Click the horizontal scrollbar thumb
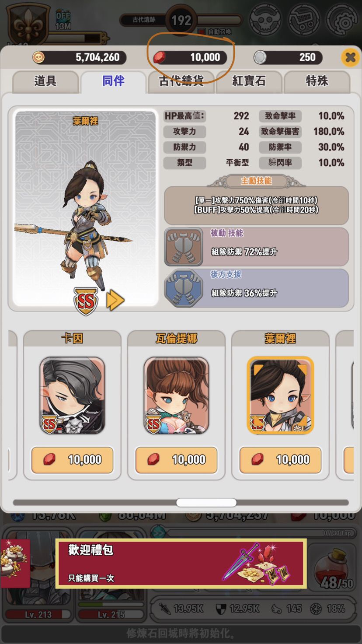The image size is (362, 644). [x=206, y=503]
